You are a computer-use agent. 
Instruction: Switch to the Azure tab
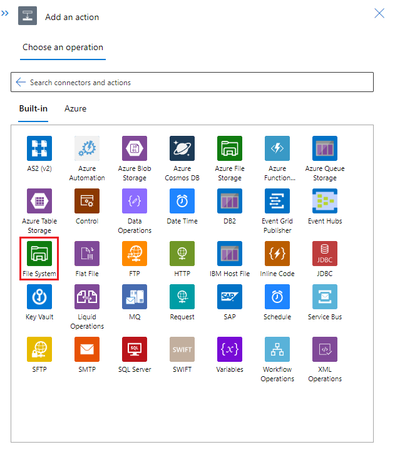point(75,109)
